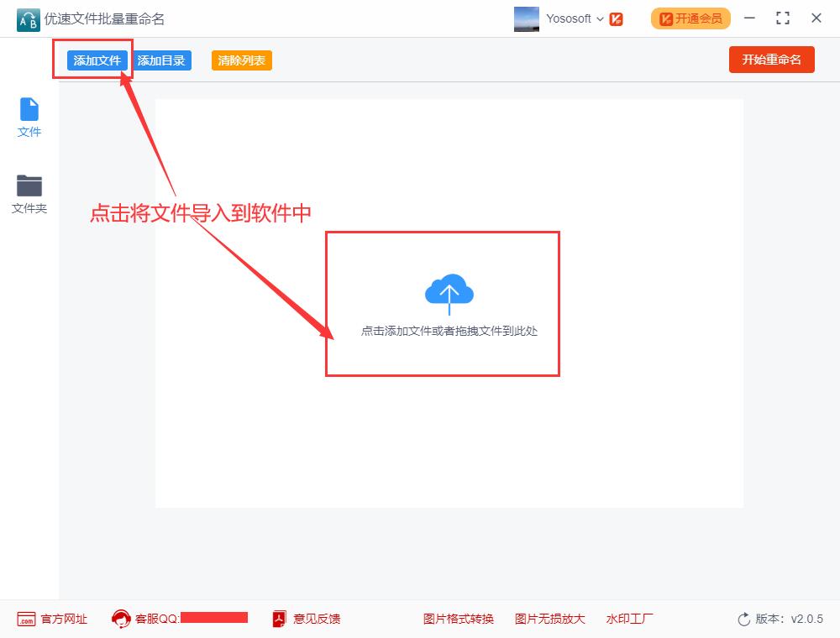Click the 优速文件批量重命名 title text

tap(104, 19)
